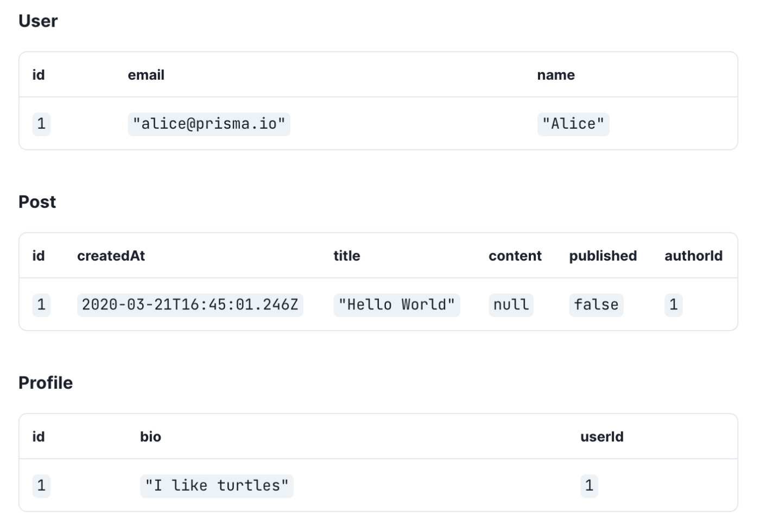Select the content column header
The width and height of the screenshot is (760, 532).
click(515, 256)
